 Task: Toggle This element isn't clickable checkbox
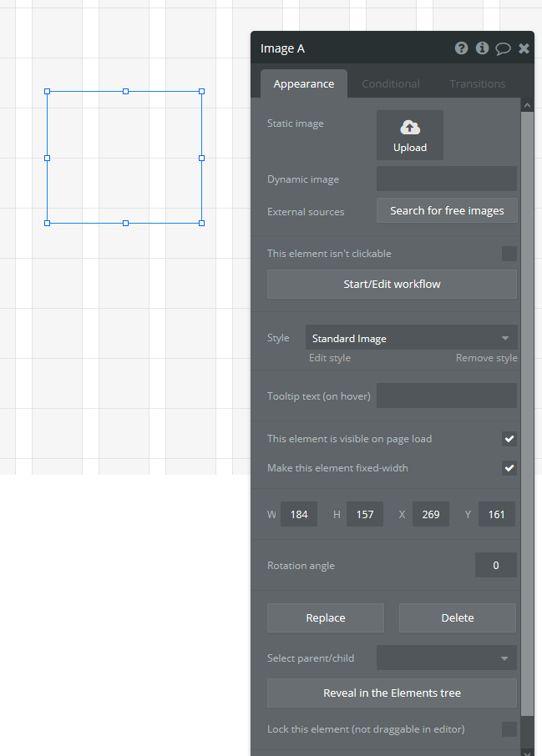coord(509,254)
